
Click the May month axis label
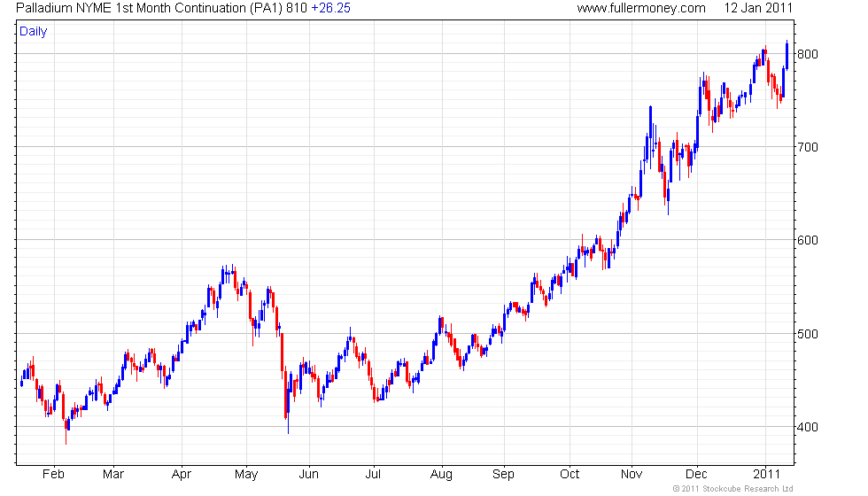tap(246, 475)
